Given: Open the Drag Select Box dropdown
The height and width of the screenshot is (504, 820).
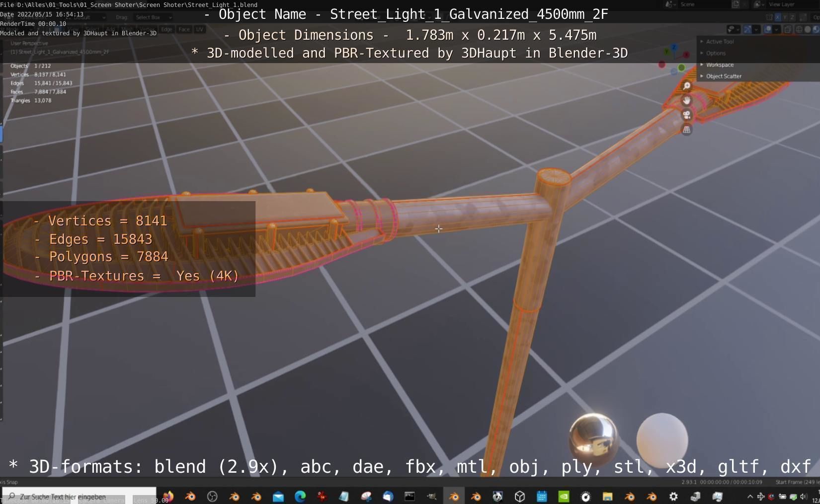Looking at the screenshot, I should tap(153, 17).
